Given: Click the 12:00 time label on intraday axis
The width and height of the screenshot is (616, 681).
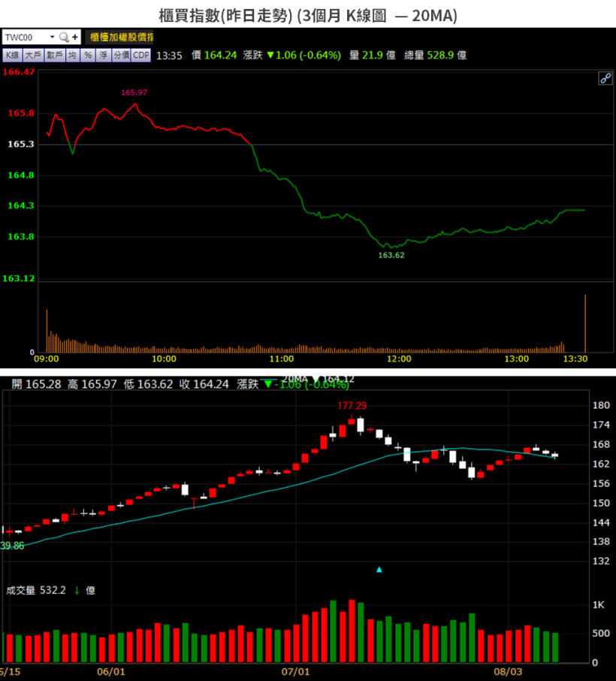Looking at the screenshot, I should click(399, 359).
